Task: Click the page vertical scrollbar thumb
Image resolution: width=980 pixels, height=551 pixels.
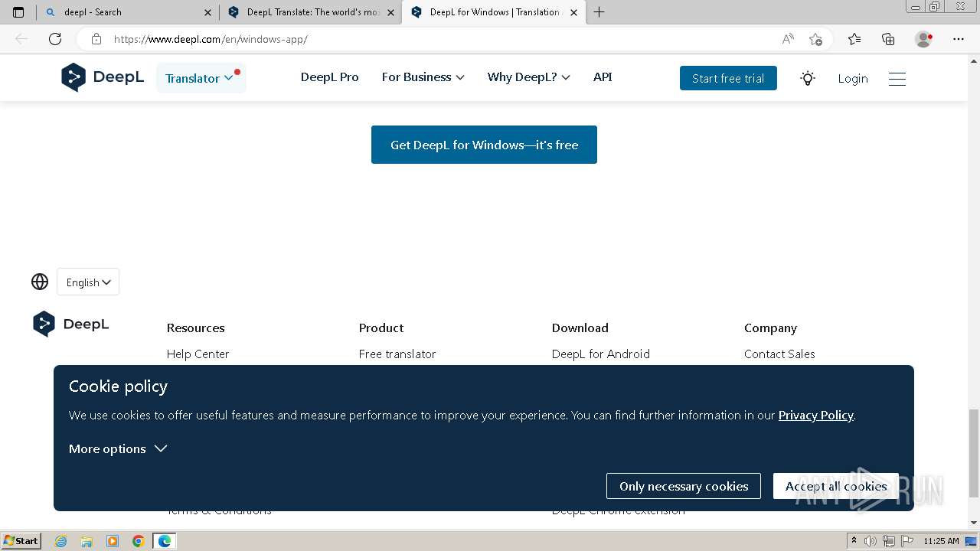Action: tap(973, 453)
